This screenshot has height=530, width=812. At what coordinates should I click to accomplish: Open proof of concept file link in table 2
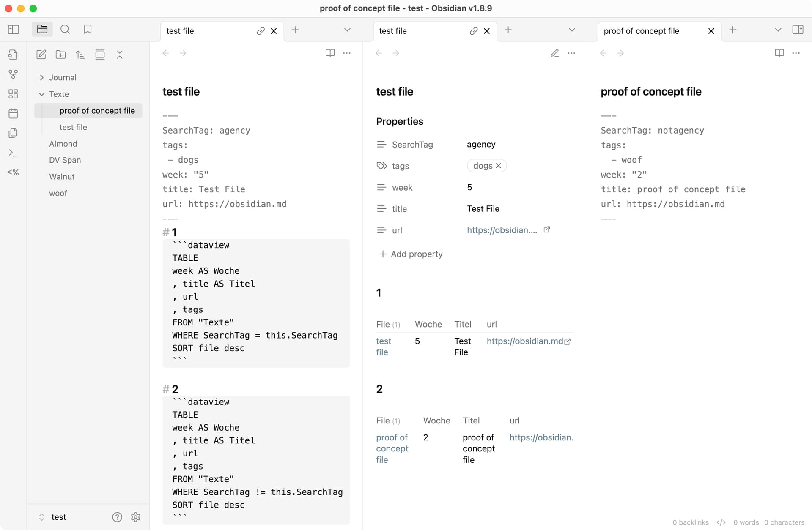coord(392,448)
